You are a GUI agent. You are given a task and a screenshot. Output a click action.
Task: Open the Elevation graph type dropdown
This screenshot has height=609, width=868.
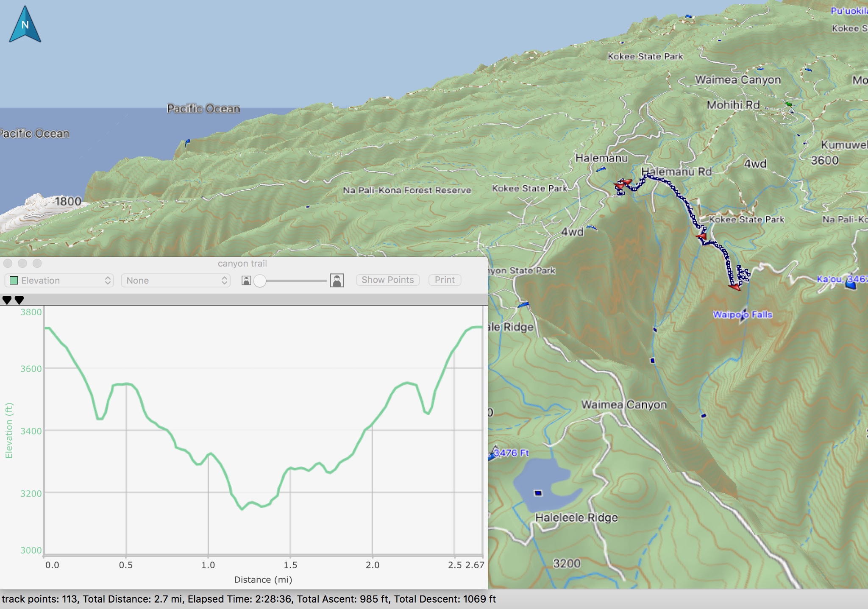tap(59, 281)
